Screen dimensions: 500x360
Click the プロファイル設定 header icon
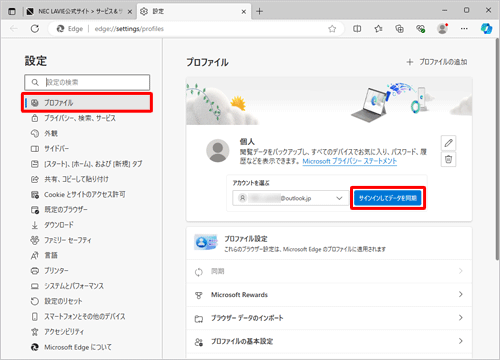coord(206,242)
